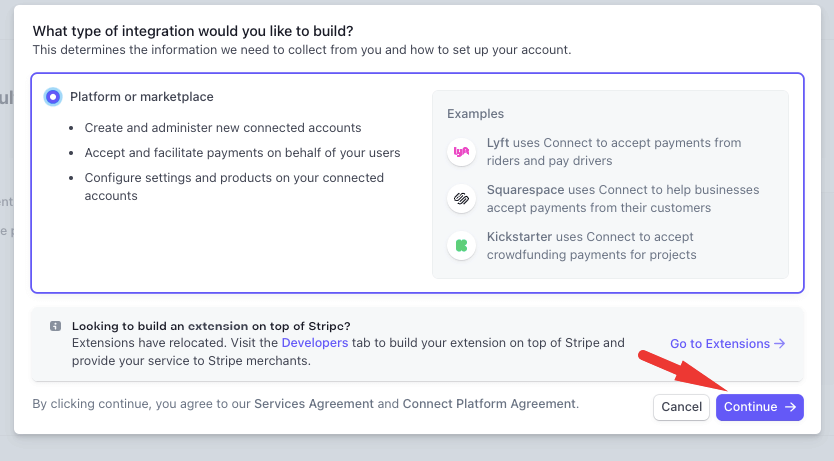
Task: Click the Lyft example description text
Action: pyautogui.click(x=613, y=152)
